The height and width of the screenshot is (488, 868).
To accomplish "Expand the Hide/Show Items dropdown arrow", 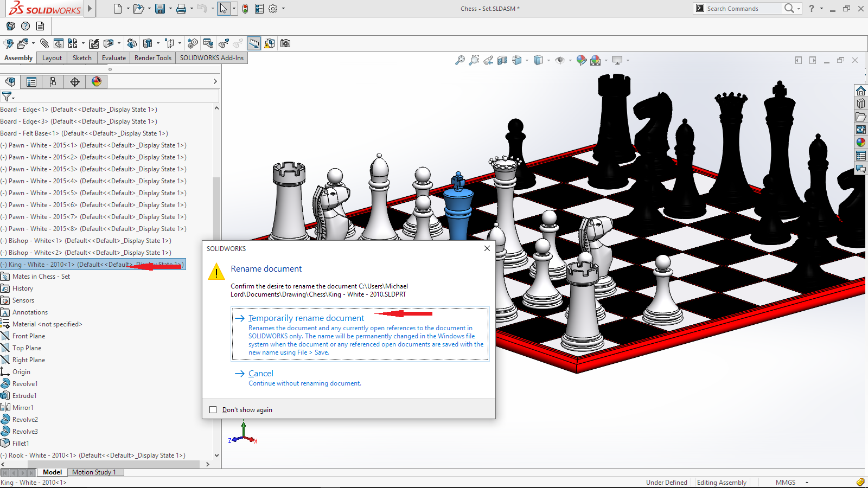I will tap(570, 60).
